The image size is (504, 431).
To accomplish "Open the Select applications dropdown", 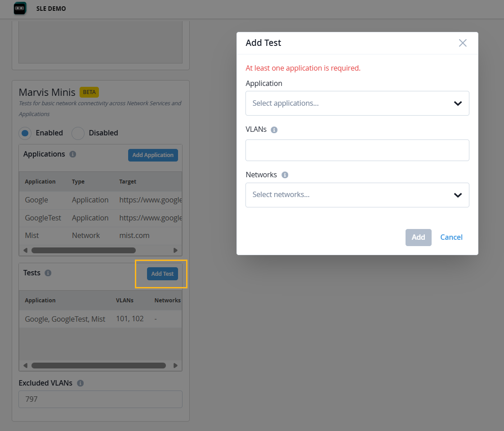I will coord(357,103).
